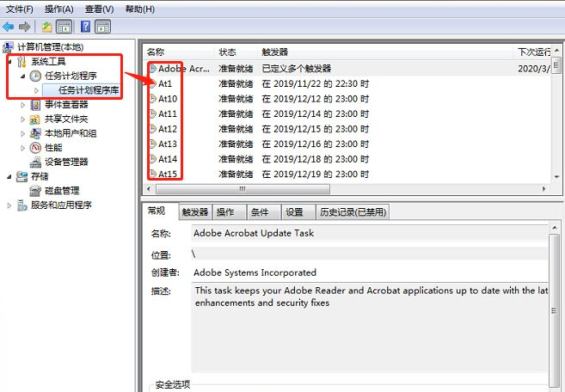The width and height of the screenshot is (565, 392).
Task: Expand the 共享文件夹 tree node
Action: [23, 119]
